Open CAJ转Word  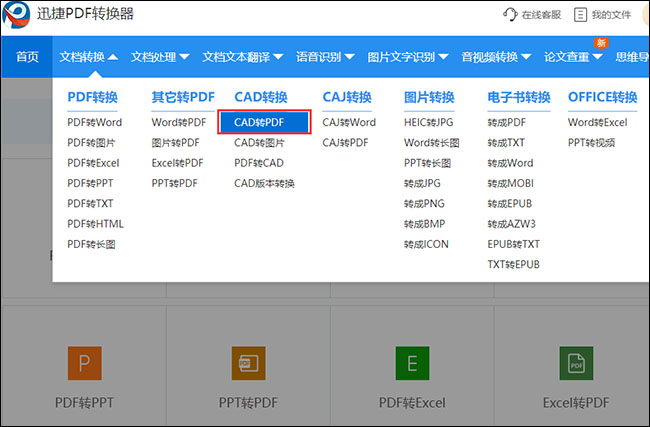click(349, 122)
